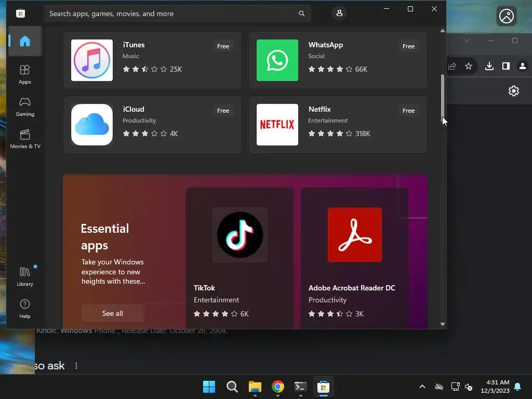The width and height of the screenshot is (532, 399).
Task: Click the muted volume tray icon
Action: (469, 387)
